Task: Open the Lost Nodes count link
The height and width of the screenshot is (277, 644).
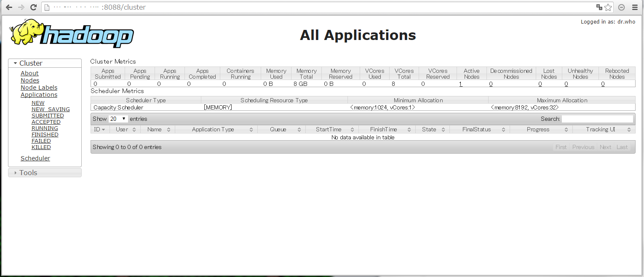Action: 540,84
